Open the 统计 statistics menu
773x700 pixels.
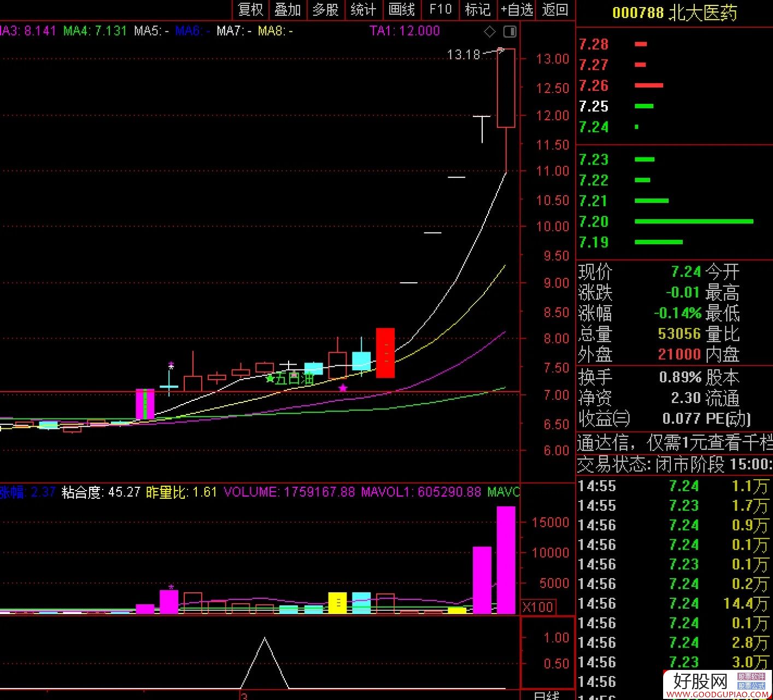[x=364, y=10]
